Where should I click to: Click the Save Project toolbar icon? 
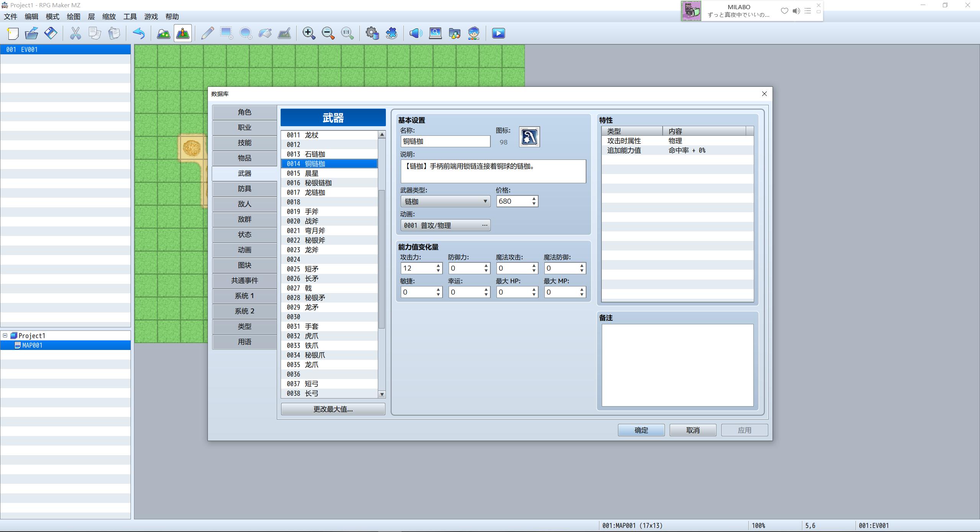tap(51, 33)
